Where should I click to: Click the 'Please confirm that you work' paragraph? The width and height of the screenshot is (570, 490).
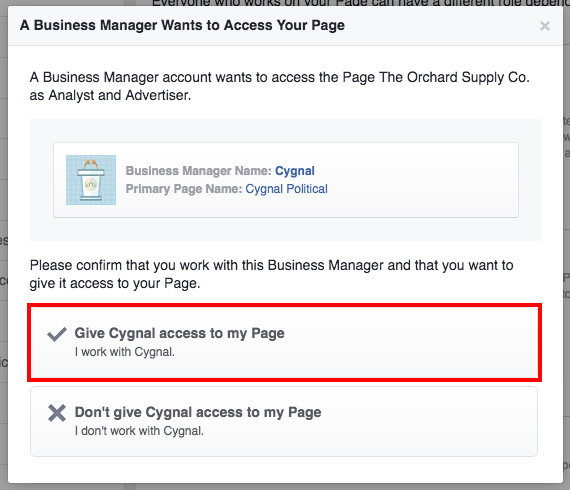[x=272, y=274]
